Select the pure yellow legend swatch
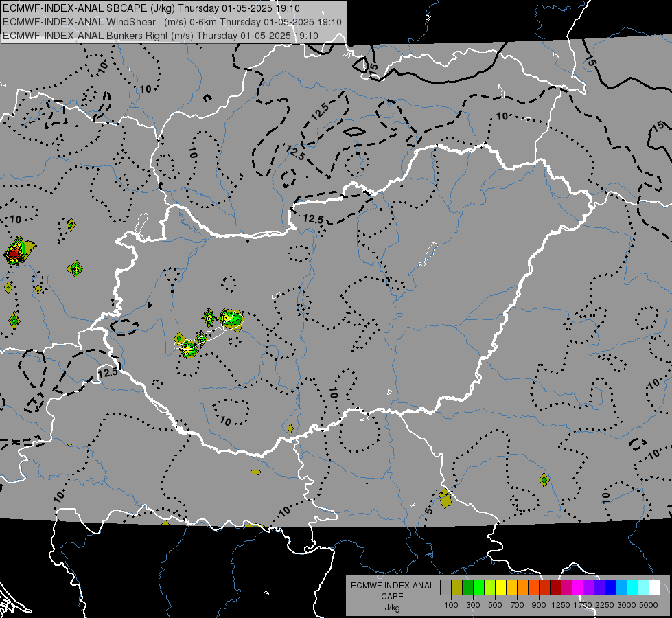 pos(500,587)
